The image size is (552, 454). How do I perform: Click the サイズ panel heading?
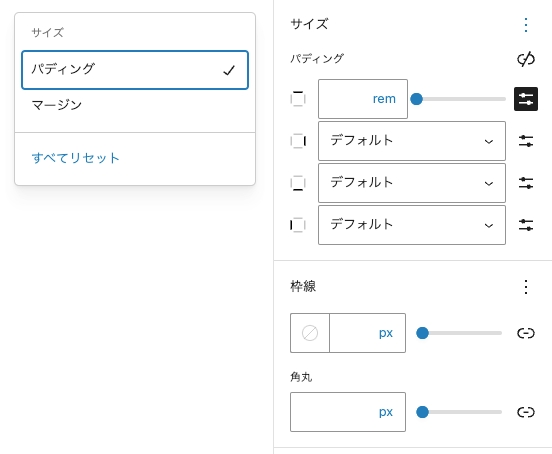coord(309,24)
